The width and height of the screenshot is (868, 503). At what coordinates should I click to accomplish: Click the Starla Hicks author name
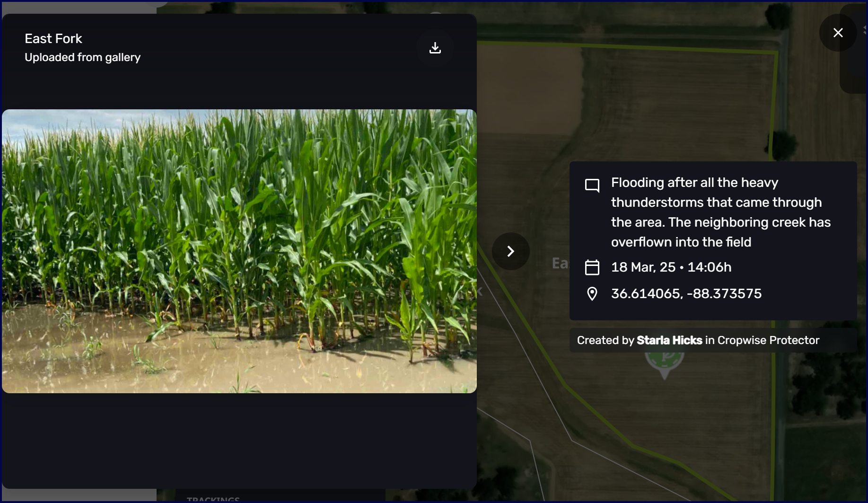(669, 340)
